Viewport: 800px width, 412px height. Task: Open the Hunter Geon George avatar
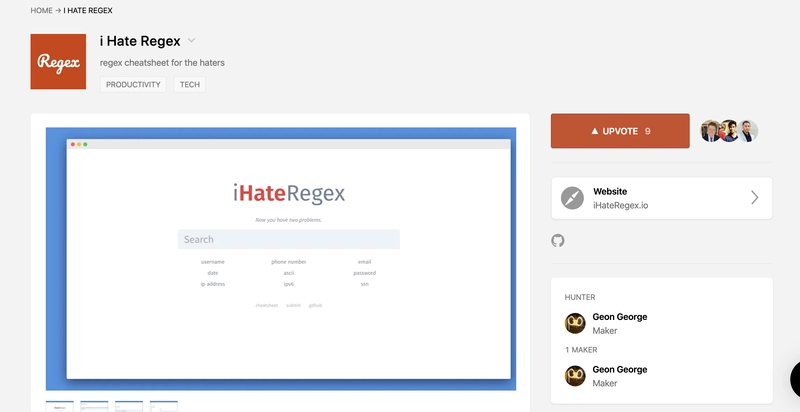[x=575, y=323]
